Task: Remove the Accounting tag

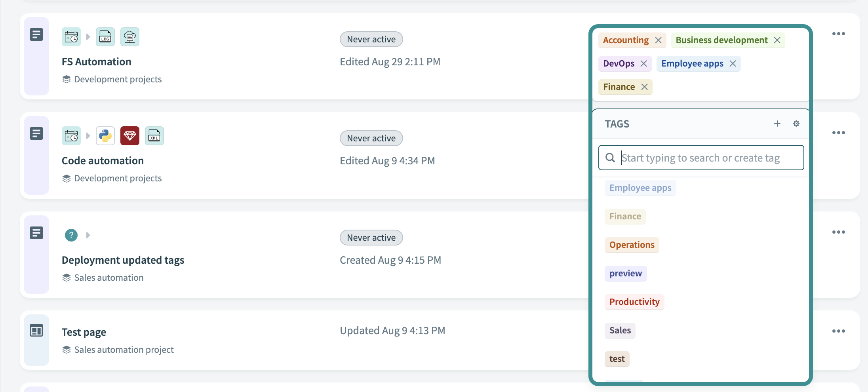Action: 658,40
